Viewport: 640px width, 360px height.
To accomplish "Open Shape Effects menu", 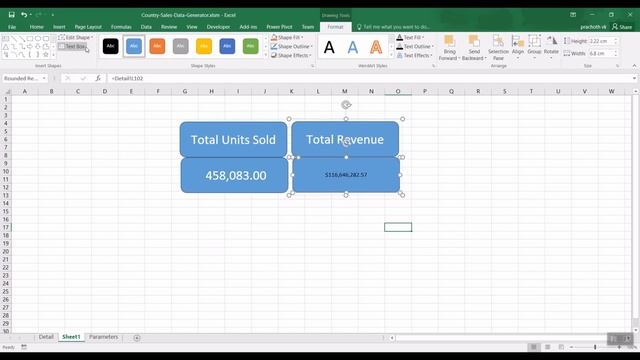I will [291, 55].
